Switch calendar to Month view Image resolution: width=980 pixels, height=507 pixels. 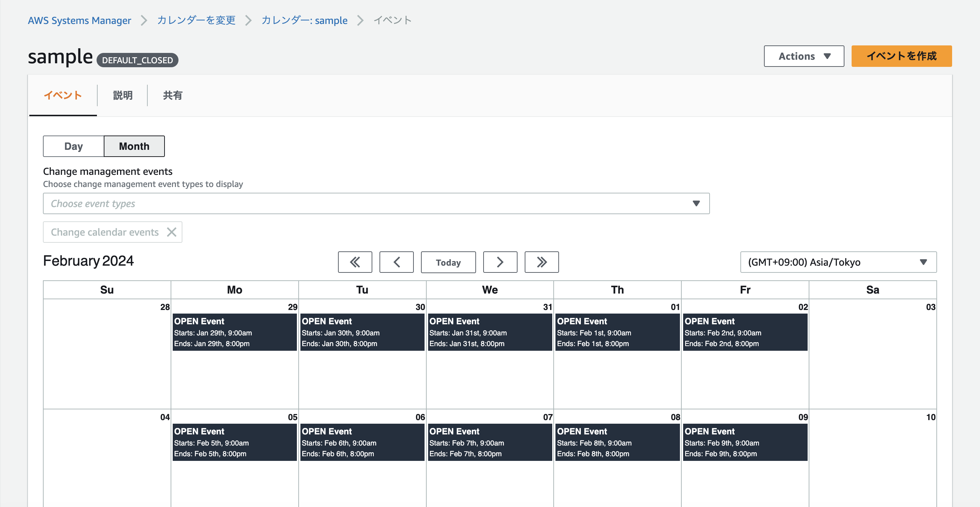[134, 146]
